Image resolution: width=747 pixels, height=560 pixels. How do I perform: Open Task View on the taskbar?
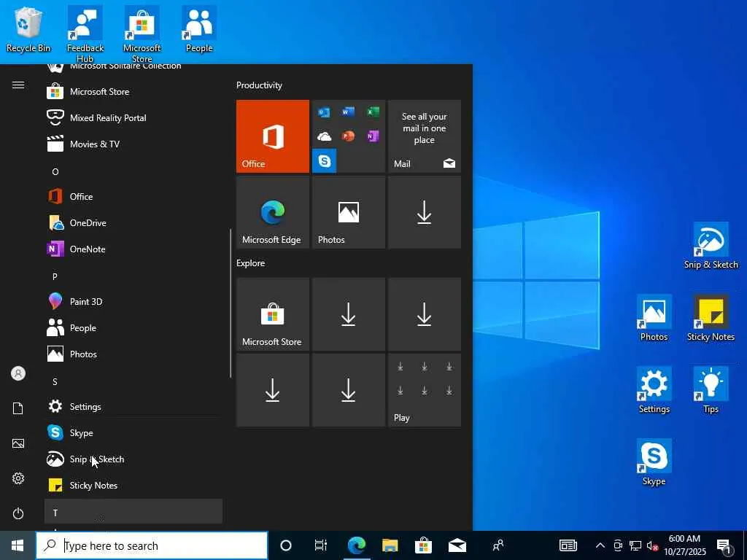pos(321,545)
